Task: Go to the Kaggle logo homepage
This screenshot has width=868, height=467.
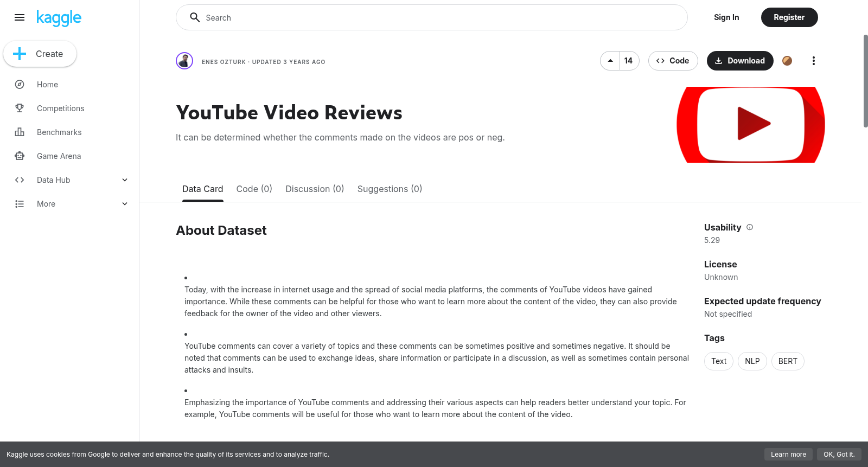Action: 59,18
